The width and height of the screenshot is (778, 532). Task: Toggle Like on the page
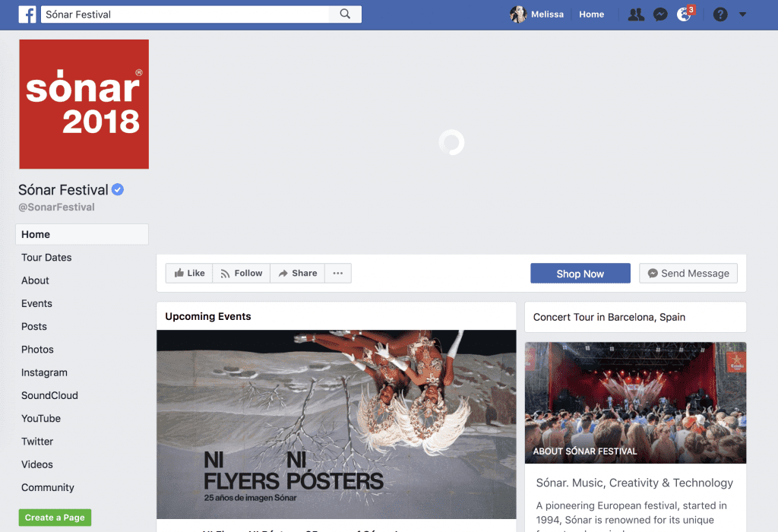pyautogui.click(x=189, y=273)
